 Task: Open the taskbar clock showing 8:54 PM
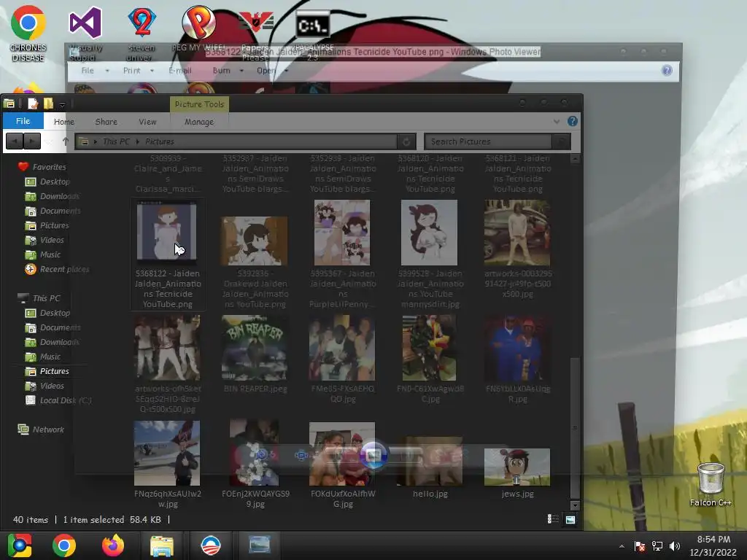coord(713,545)
